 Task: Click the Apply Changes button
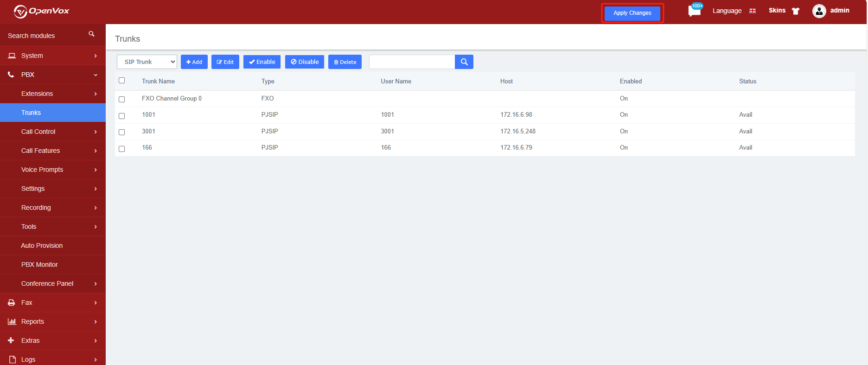pyautogui.click(x=632, y=13)
